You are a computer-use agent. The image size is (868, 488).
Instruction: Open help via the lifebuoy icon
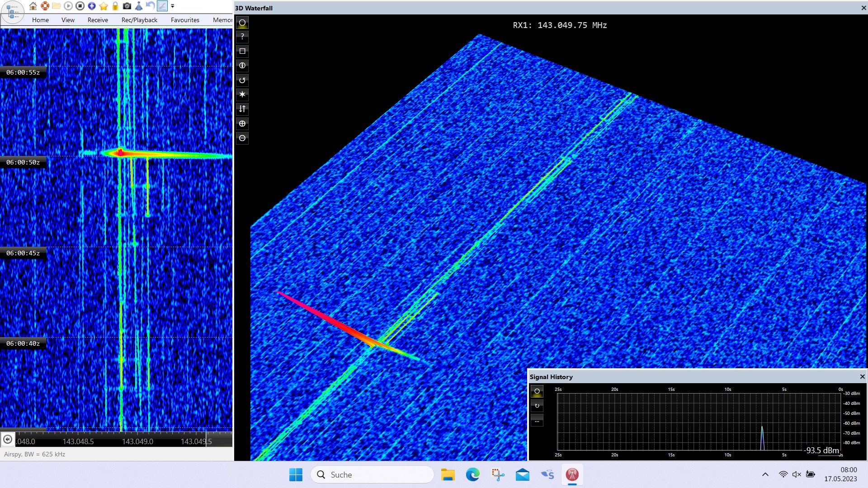click(x=45, y=6)
